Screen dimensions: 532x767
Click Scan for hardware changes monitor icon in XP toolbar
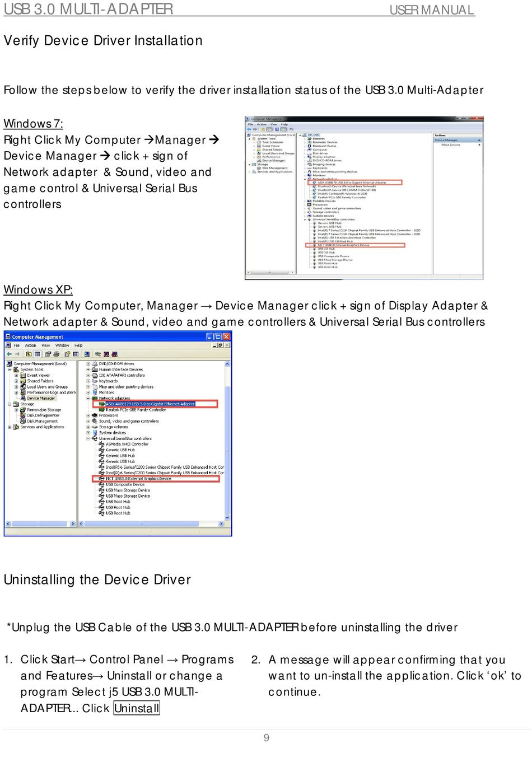[x=87, y=354]
